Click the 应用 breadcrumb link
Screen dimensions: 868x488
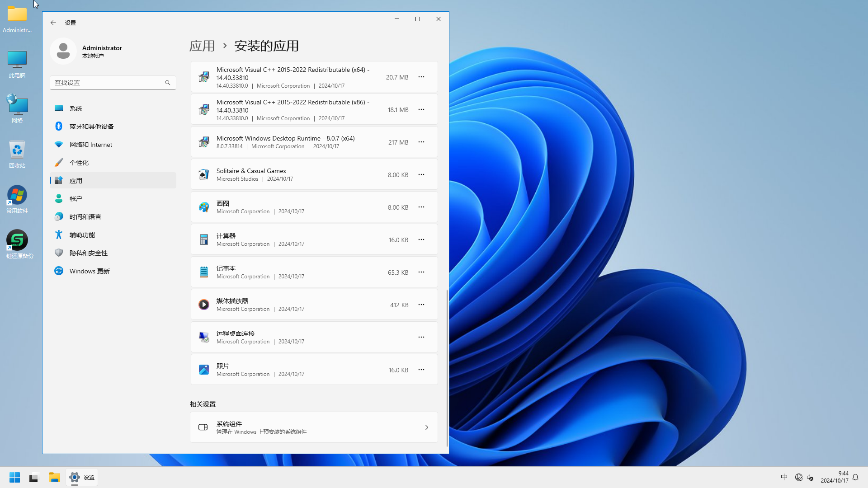202,46
